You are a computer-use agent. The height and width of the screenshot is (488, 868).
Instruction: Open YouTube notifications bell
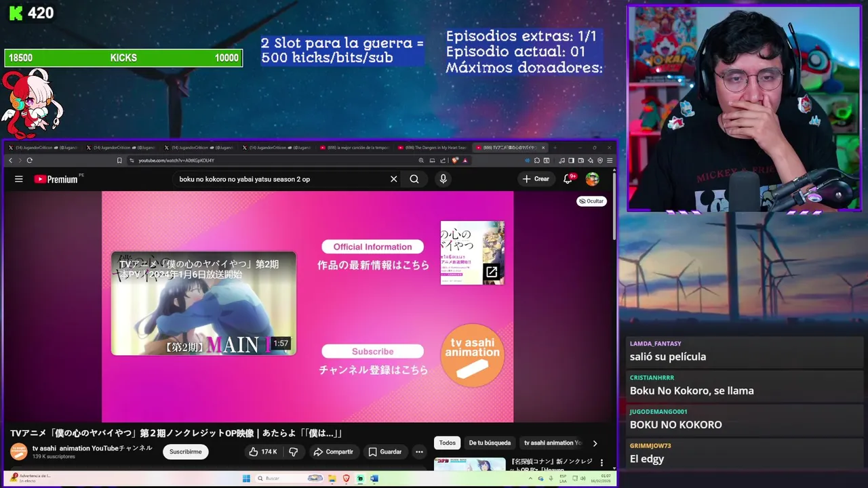pyautogui.click(x=568, y=179)
